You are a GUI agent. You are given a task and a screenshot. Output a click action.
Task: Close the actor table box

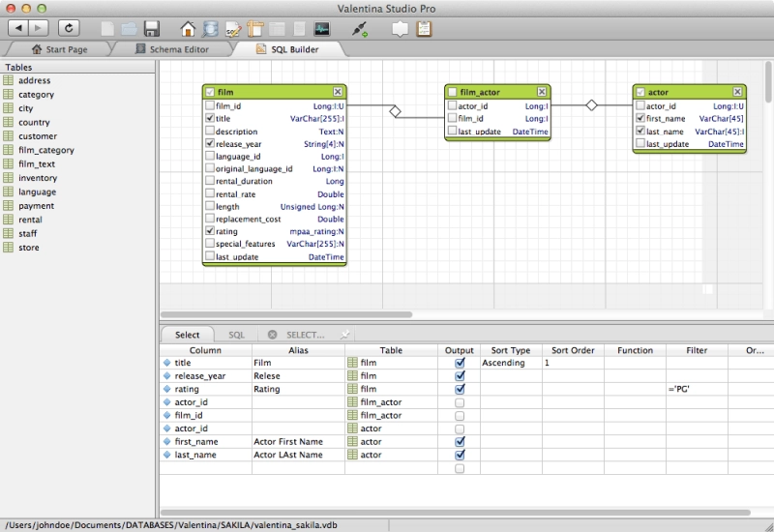[737, 92]
